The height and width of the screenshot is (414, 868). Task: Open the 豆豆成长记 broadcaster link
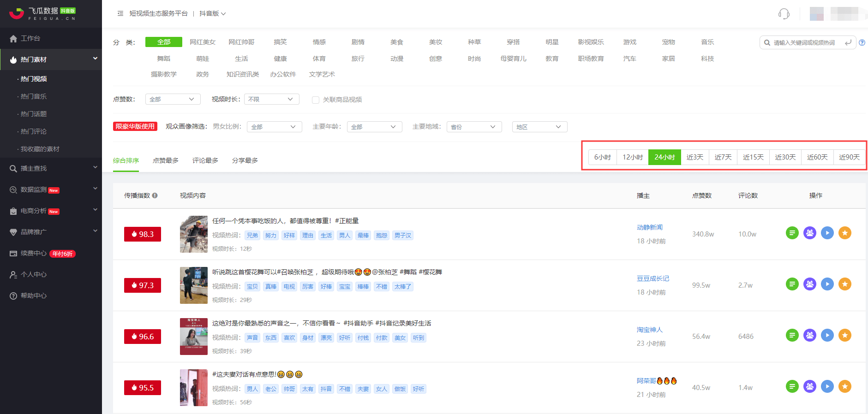[653, 278]
